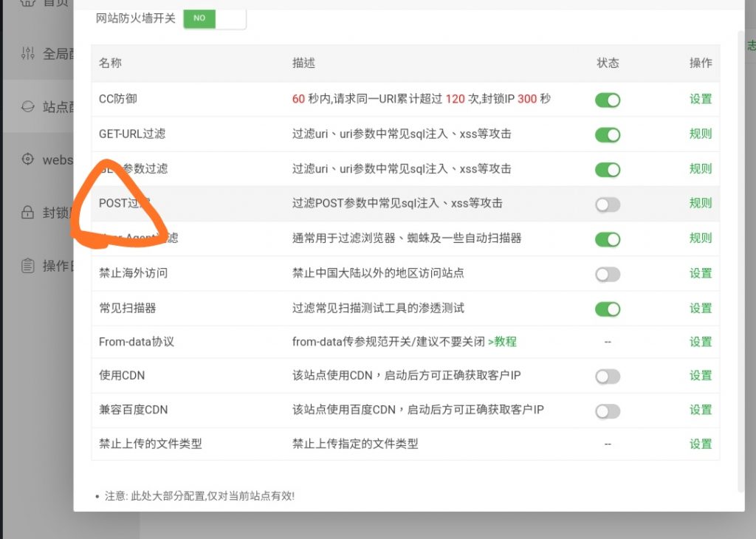Toggle GET-URL过滤 status switch
Image resolution: width=756 pixels, height=539 pixels.
pos(608,134)
